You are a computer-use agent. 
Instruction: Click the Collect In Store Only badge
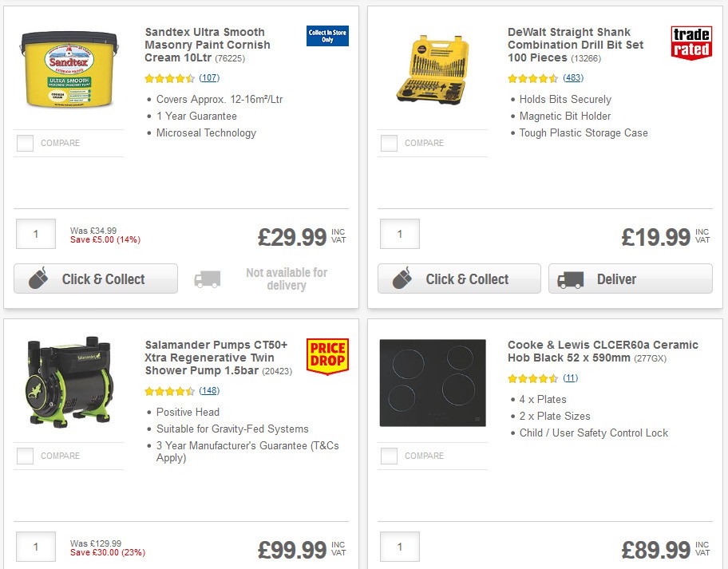point(327,37)
